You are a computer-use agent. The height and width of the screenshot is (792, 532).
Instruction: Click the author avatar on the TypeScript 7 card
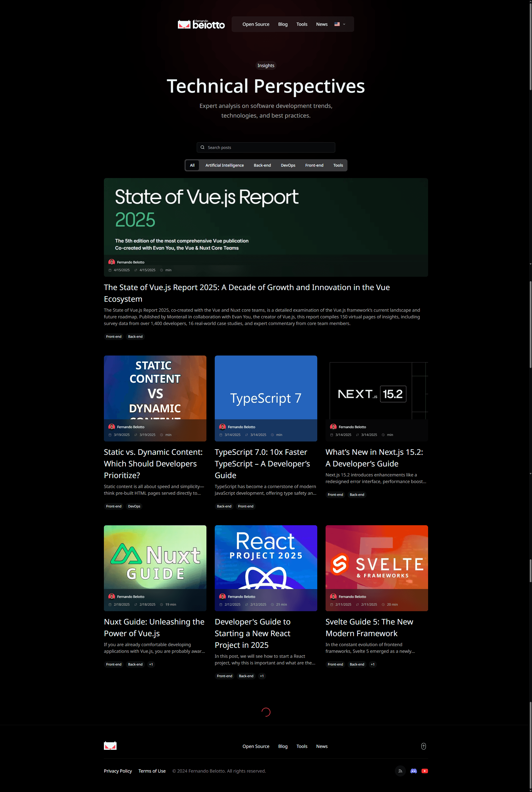click(222, 427)
